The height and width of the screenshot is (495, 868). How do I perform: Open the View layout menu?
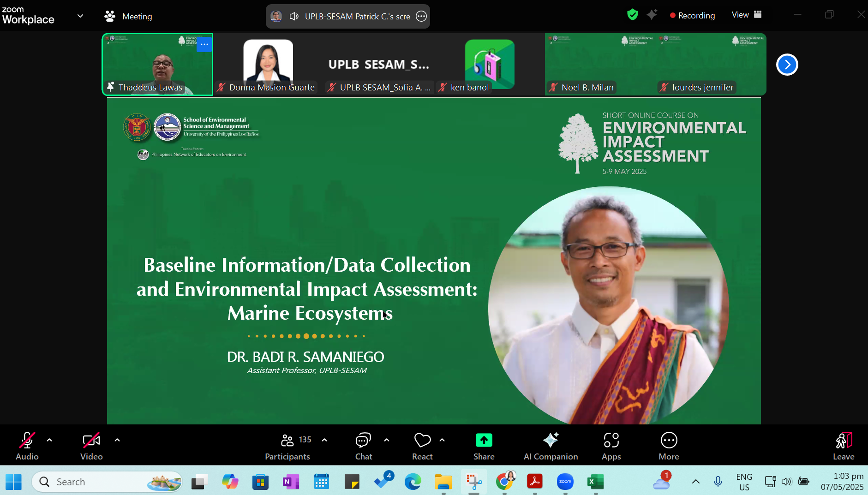tap(746, 15)
